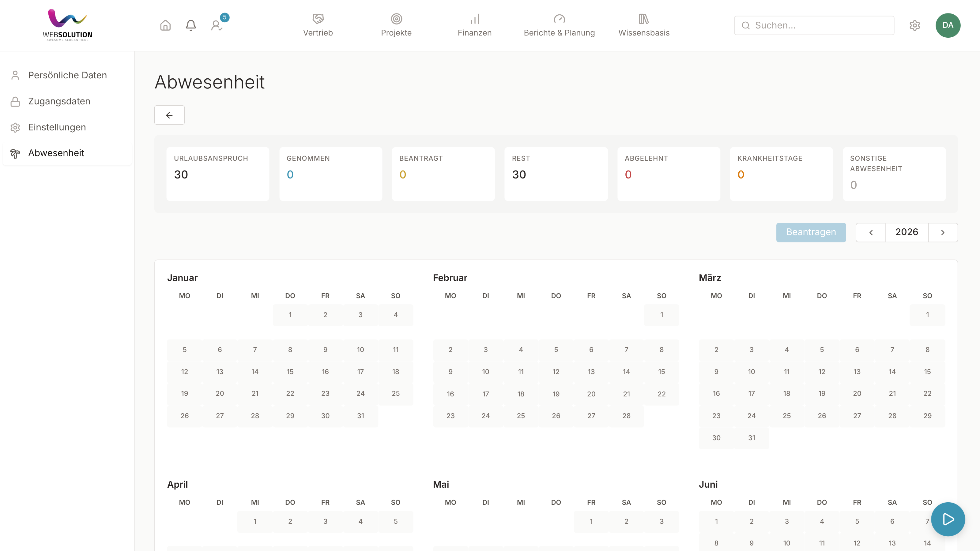Select March 12 in the calendar

click(x=822, y=372)
